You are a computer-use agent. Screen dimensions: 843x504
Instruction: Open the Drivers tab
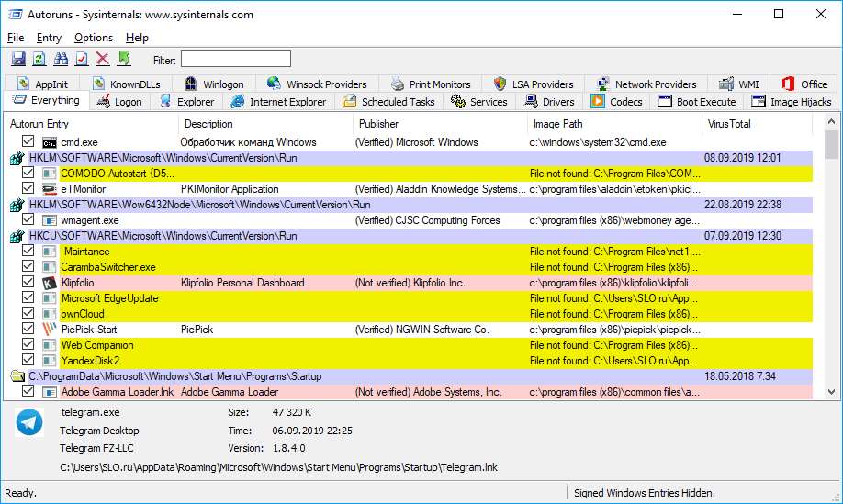click(549, 102)
